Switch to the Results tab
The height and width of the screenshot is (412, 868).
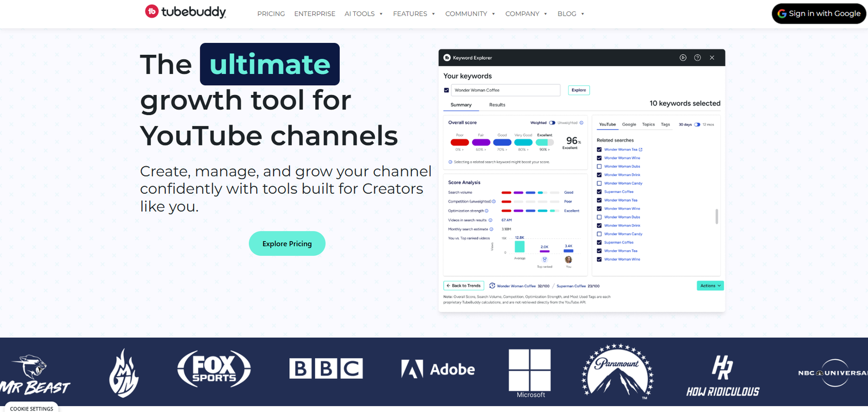(497, 105)
